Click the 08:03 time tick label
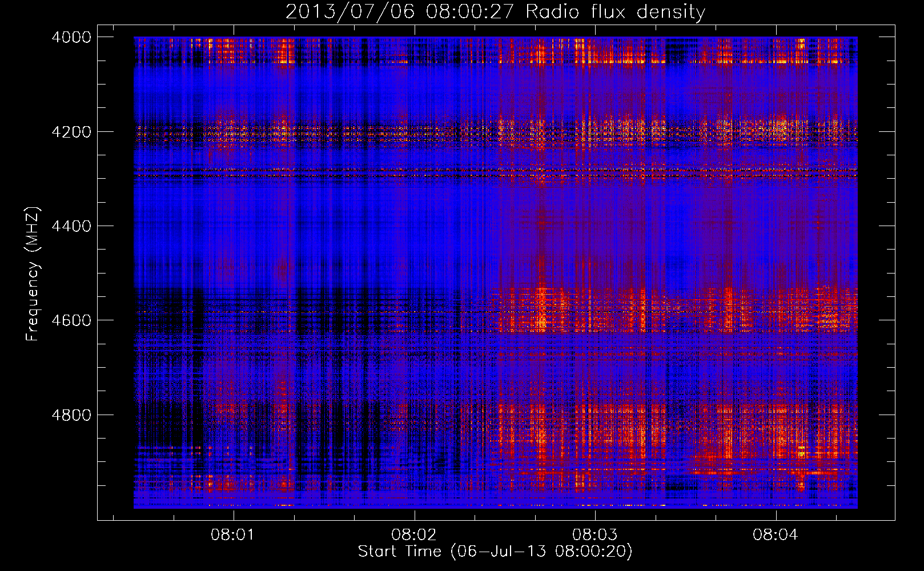Image resolution: width=924 pixels, height=571 pixels. pyautogui.click(x=594, y=535)
